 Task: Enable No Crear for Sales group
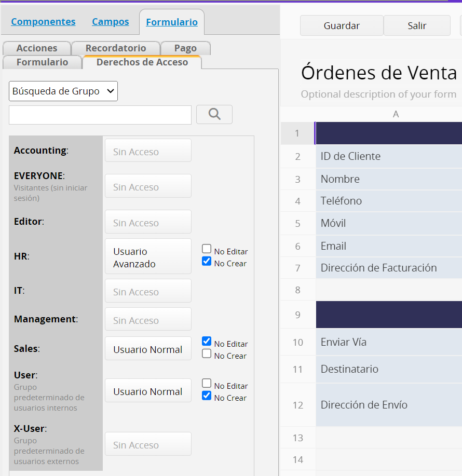[207, 354]
